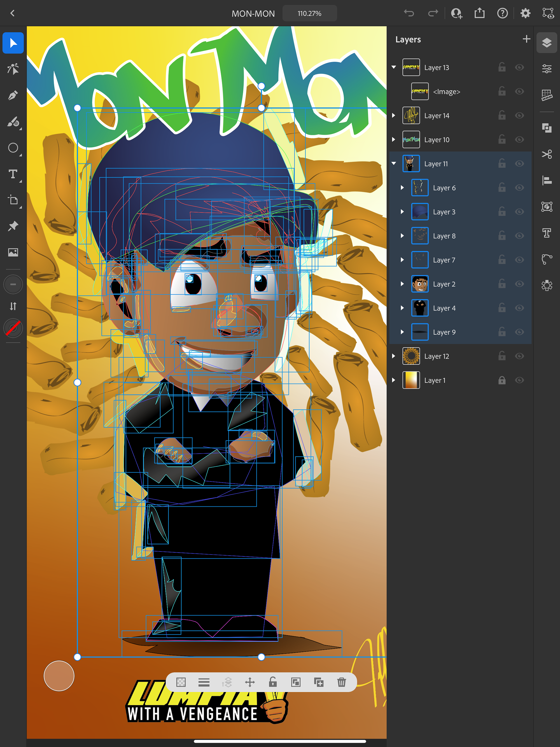Select the Type tool
Image resolution: width=560 pixels, height=747 pixels.
tap(13, 174)
